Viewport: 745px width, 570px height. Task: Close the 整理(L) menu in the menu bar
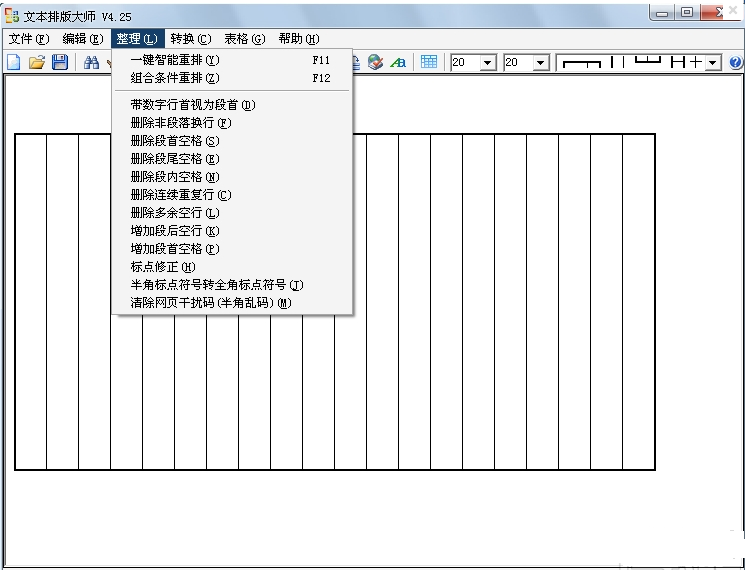[x=137, y=38]
